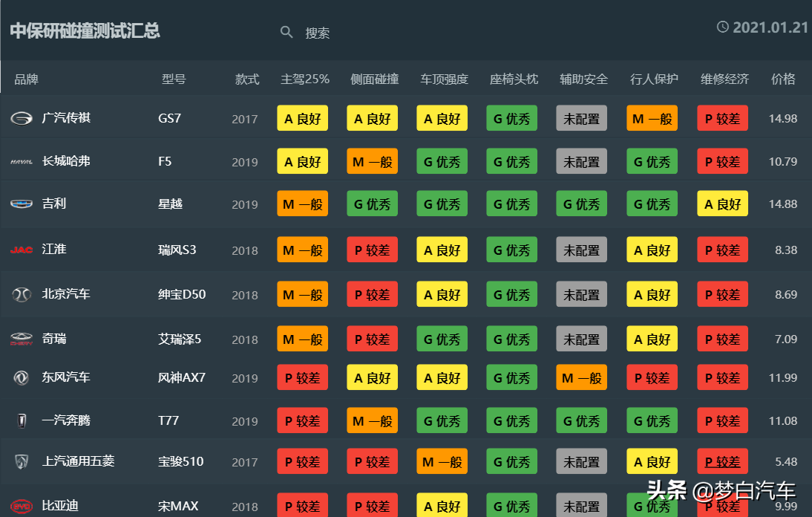Click the 绅宝D50 price 8.69
The height and width of the screenshot is (517, 812).
(786, 295)
